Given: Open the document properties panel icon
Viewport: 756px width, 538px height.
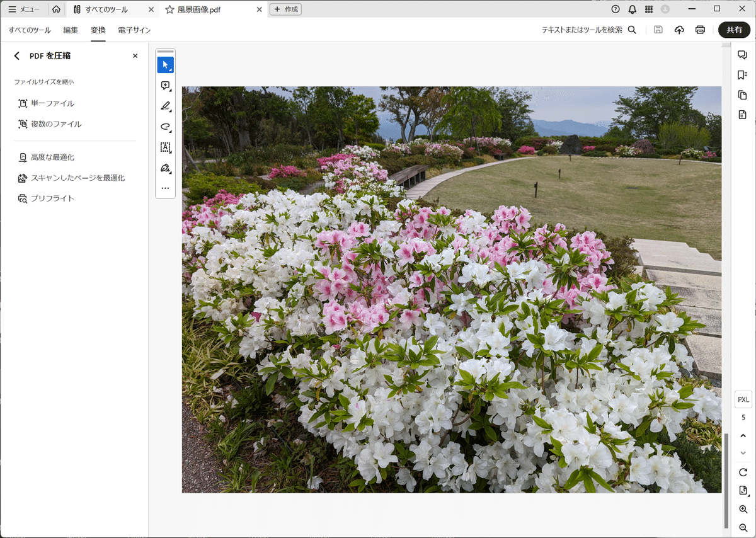Looking at the screenshot, I should 743,115.
